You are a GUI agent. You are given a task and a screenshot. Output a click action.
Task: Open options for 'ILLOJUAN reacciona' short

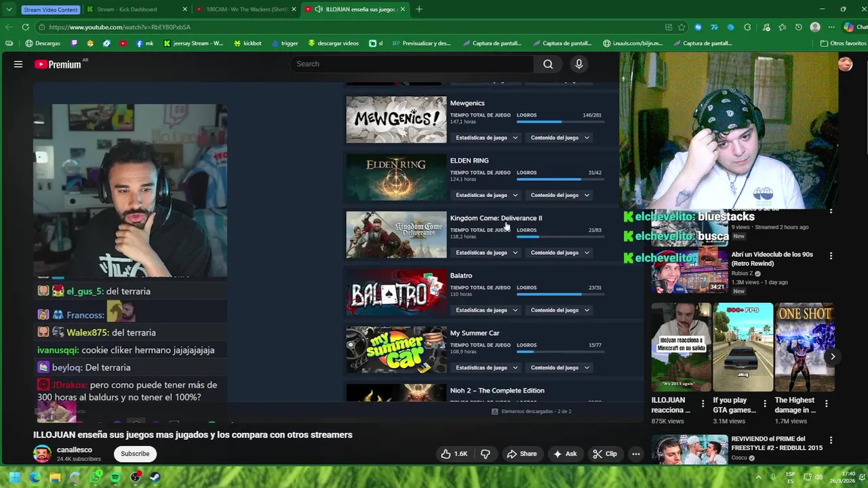703,404
